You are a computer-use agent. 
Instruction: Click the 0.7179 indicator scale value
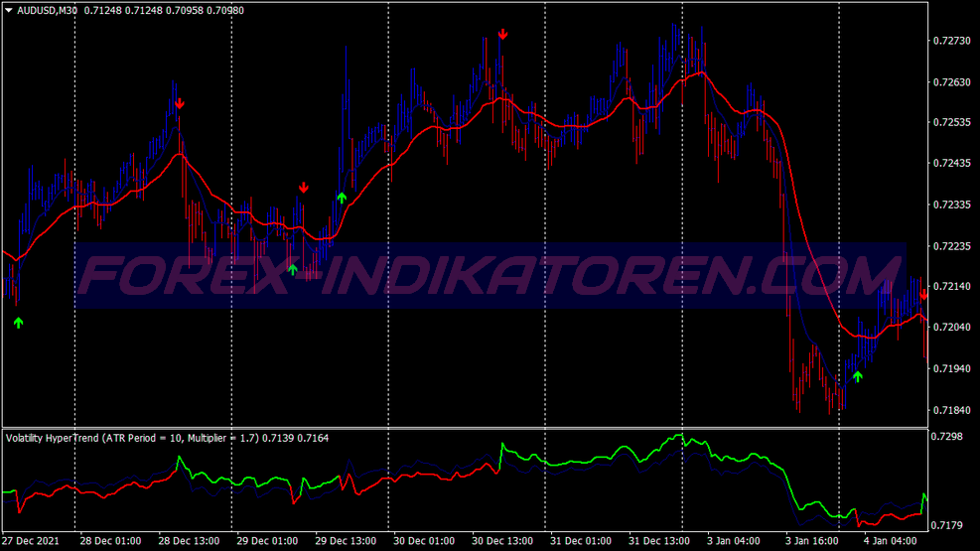tap(946, 525)
